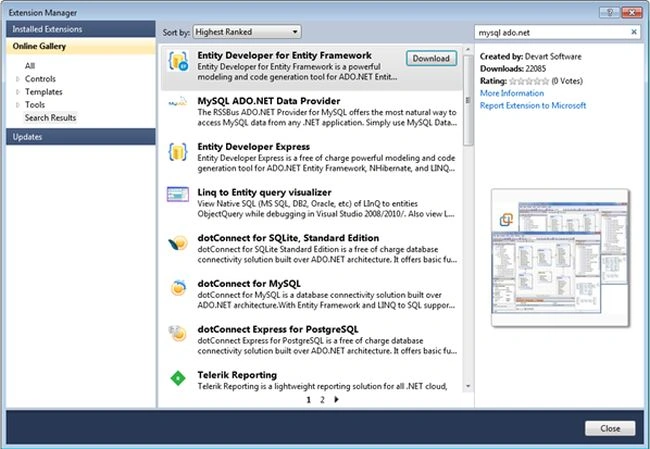Expand the Controls tree node

click(x=17, y=79)
